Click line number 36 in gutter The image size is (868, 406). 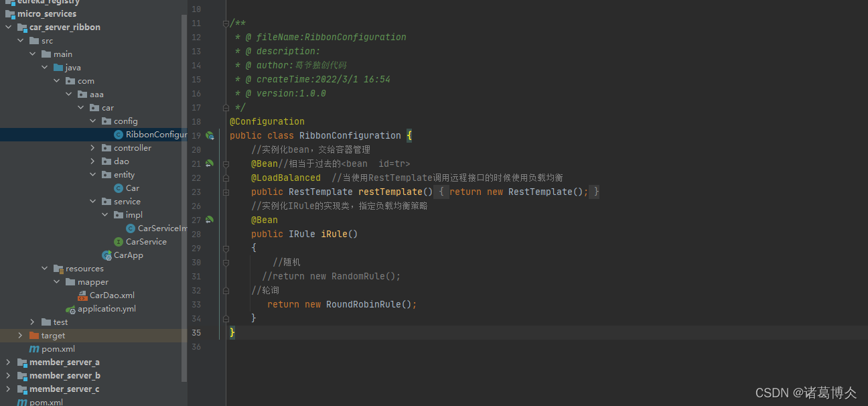pos(196,346)
